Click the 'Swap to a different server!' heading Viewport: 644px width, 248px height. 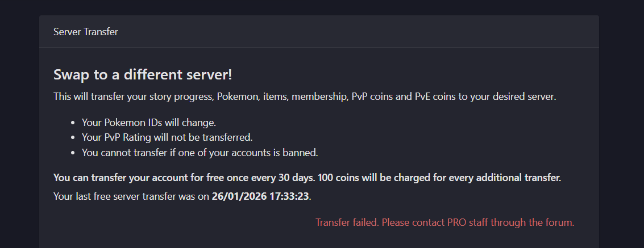click(143, 75)
